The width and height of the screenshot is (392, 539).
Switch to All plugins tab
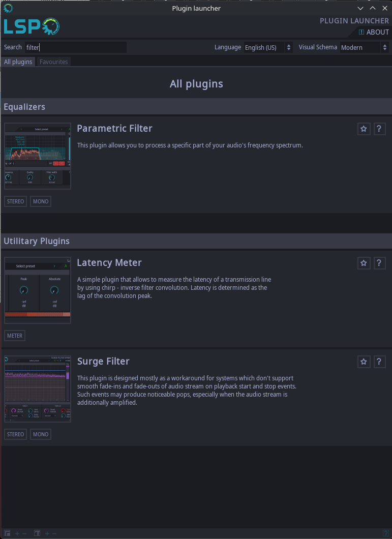click(x=18, y=62)
